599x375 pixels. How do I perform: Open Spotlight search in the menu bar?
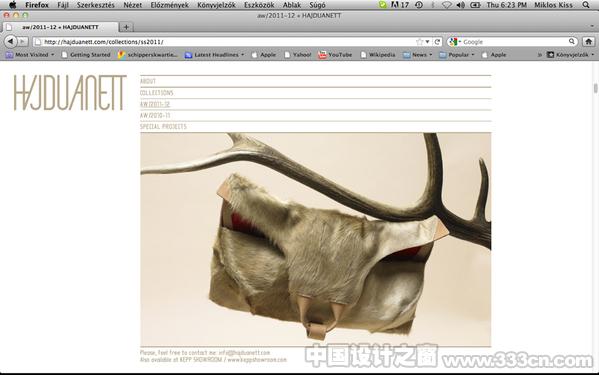click(x=586, y=5)
